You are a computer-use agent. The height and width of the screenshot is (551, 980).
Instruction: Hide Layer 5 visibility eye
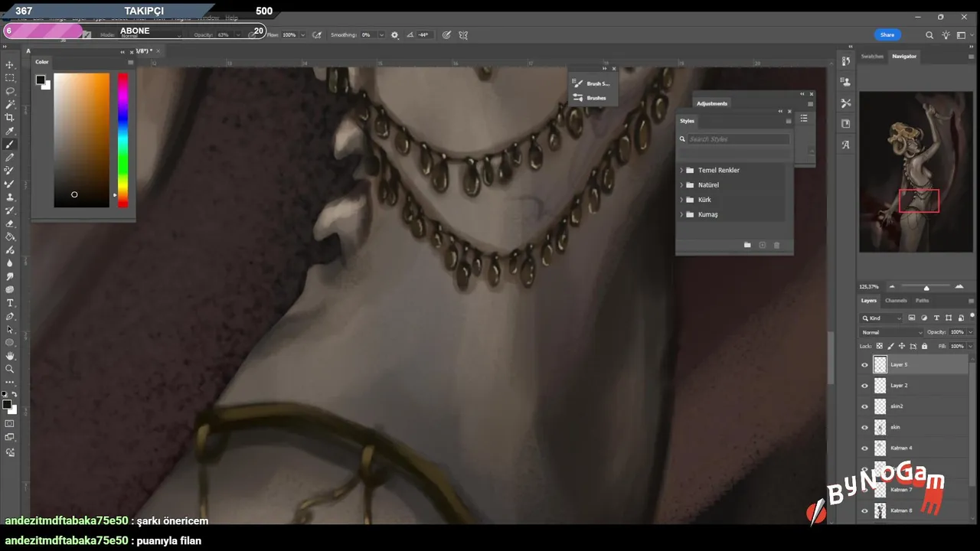864,365
